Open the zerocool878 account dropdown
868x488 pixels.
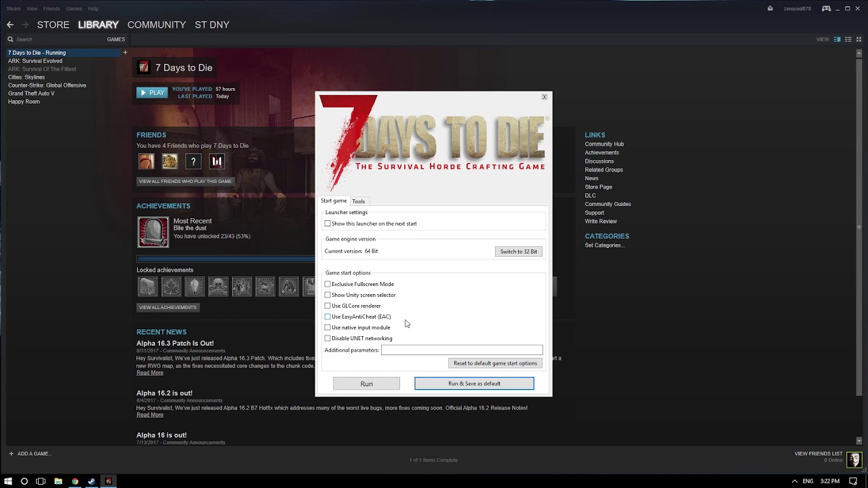coord(797,9)
